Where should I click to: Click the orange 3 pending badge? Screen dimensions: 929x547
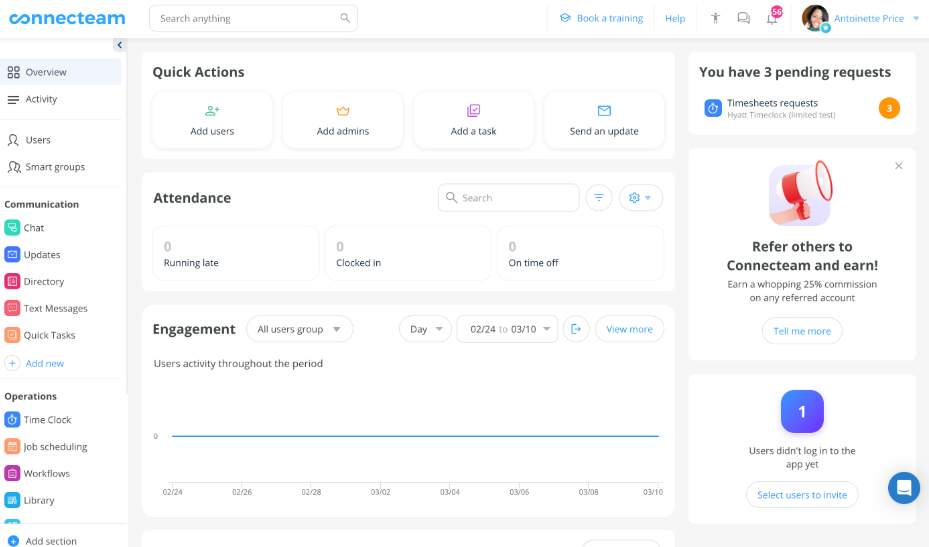pos(889,108)
